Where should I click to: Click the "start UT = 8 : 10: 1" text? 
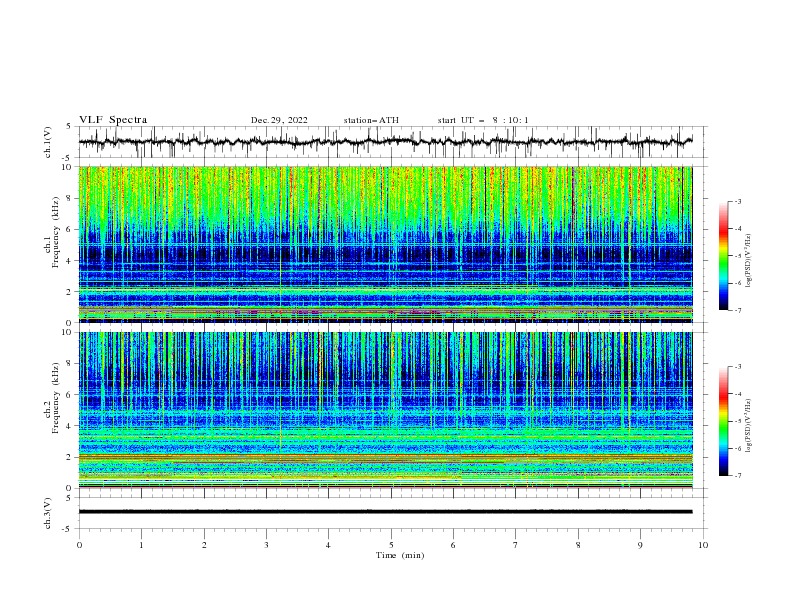point(483,120)
